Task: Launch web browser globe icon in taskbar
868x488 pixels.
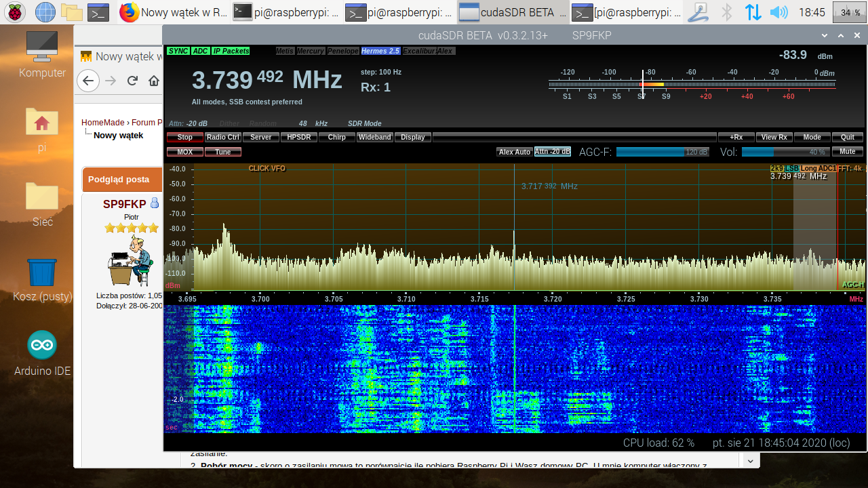Action: 45,12
